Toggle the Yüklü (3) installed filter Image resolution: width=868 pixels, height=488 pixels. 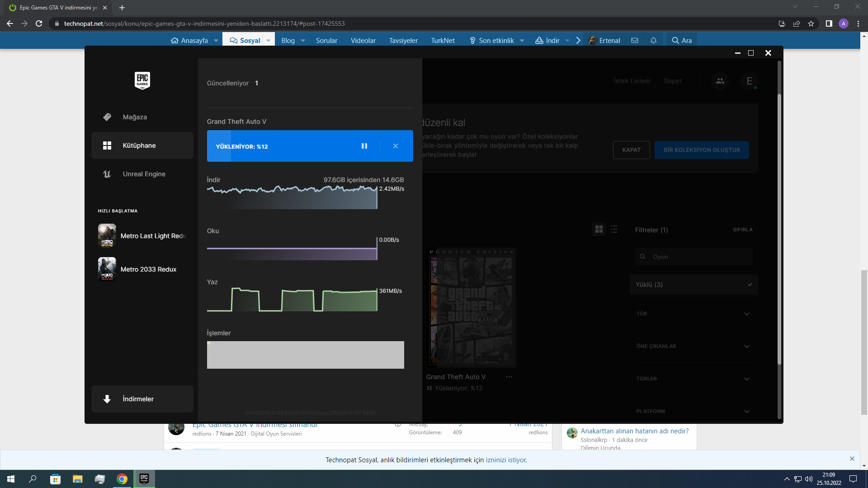click(x=693, y=285)
